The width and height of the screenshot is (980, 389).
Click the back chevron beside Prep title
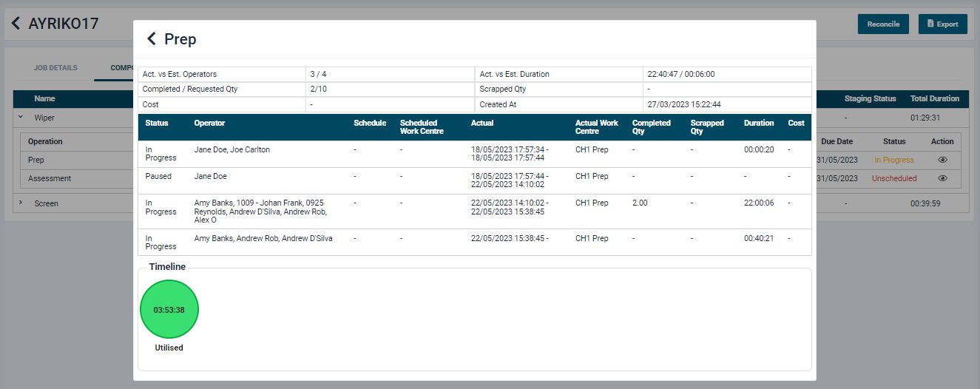[152, 39]
